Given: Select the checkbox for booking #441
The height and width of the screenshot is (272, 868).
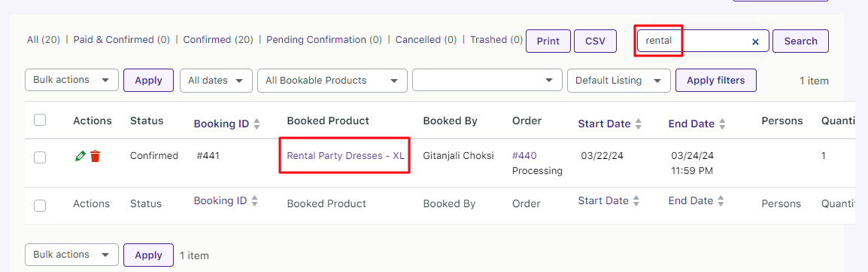Looking at the screenshot, I should click(x=40, y=157).
